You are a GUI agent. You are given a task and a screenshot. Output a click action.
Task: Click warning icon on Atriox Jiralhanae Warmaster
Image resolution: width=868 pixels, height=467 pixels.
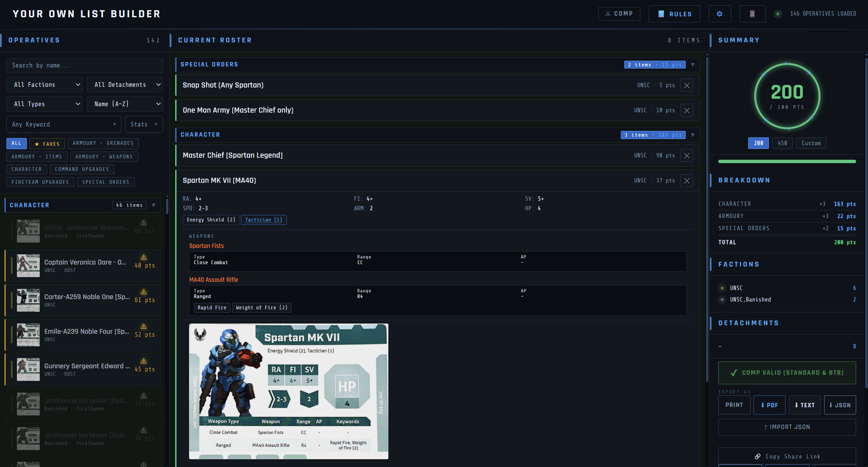pos(144,223)
